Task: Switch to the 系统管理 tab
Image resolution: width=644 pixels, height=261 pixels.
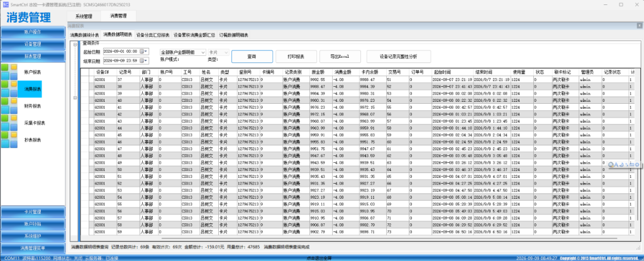Action: (84, 16)
